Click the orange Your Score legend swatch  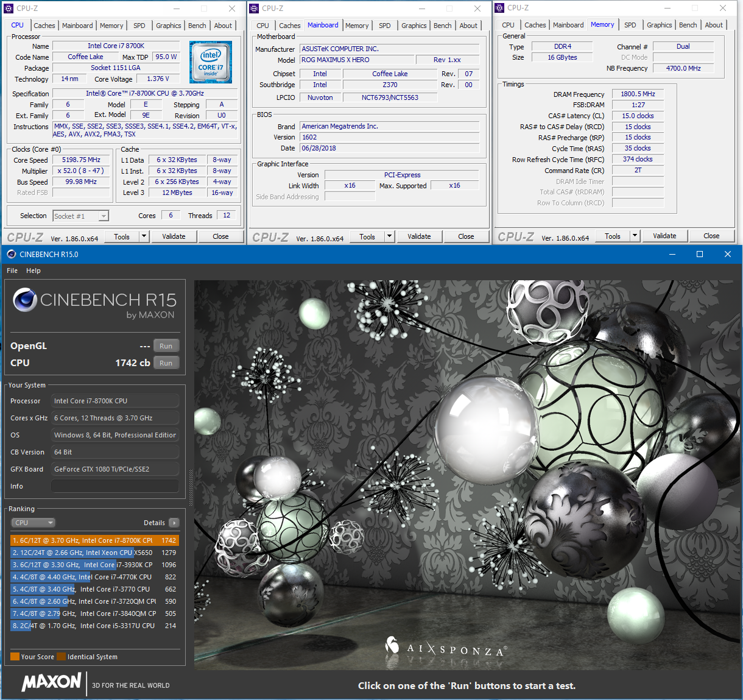(15, 657)
